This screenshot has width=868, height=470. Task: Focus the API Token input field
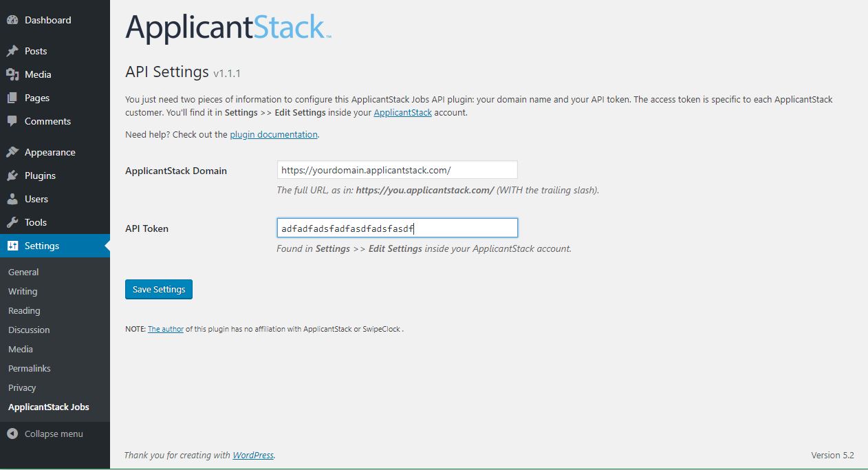pos(397,228)
